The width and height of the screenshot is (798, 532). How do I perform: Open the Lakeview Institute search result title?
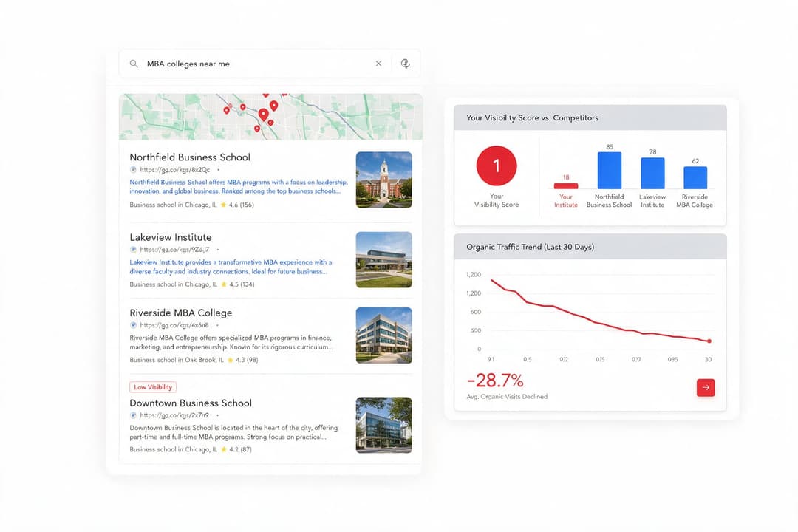(171, 237)
